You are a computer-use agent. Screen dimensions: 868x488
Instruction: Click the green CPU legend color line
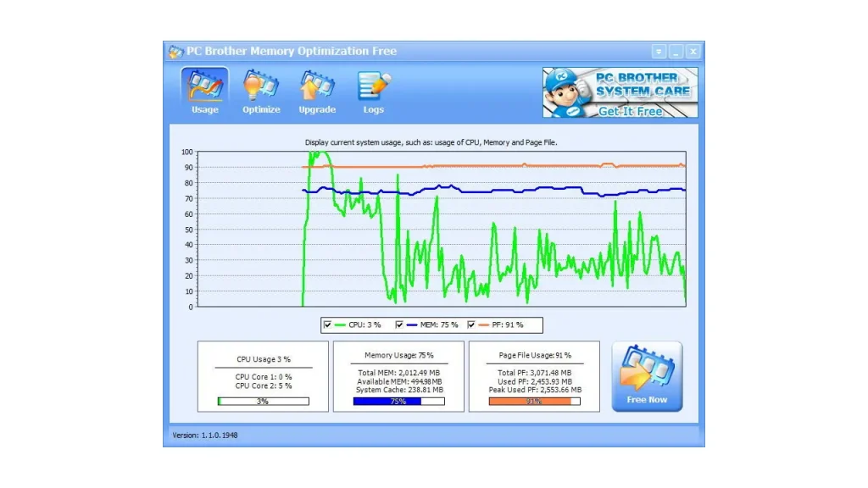(x=340, y=324)
